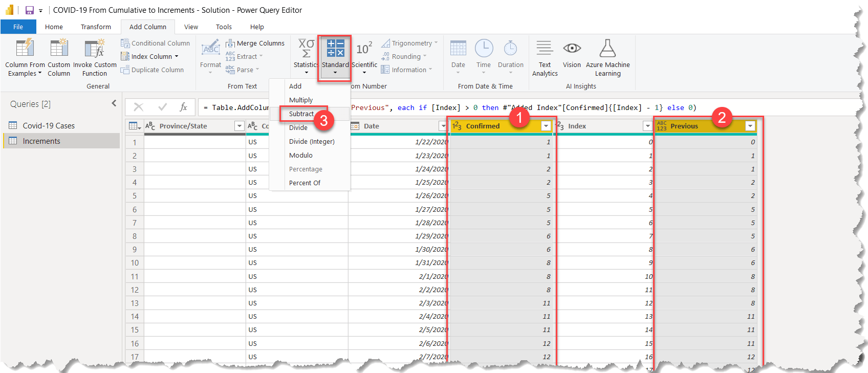Choose Percent Of from the menu
This screenshot has width=868, height=373.
pos(310,183)
